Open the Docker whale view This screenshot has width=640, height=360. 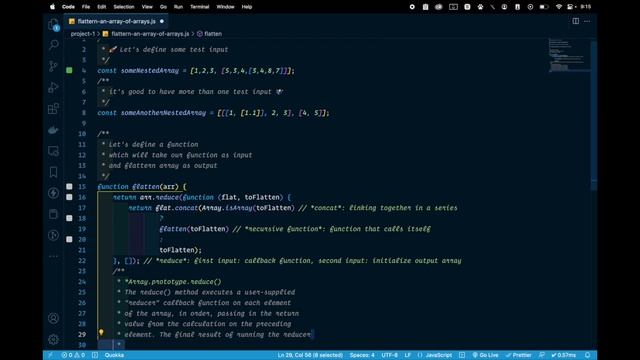point(53,130)
